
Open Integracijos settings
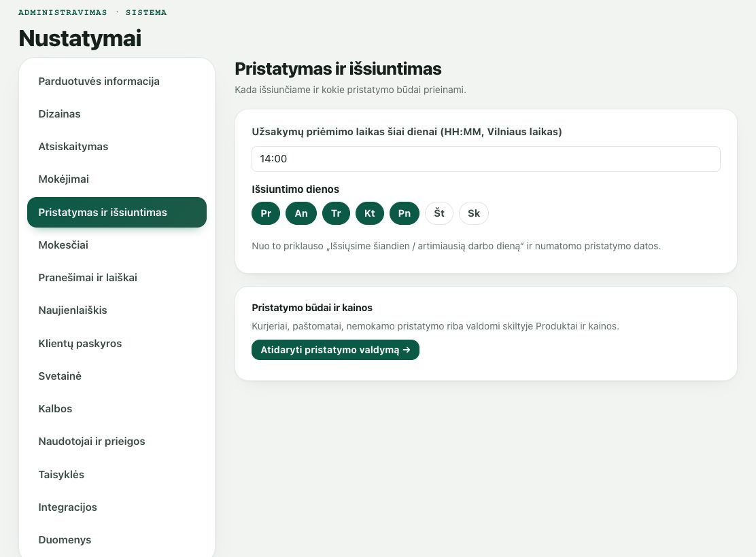tap(117, 507)
